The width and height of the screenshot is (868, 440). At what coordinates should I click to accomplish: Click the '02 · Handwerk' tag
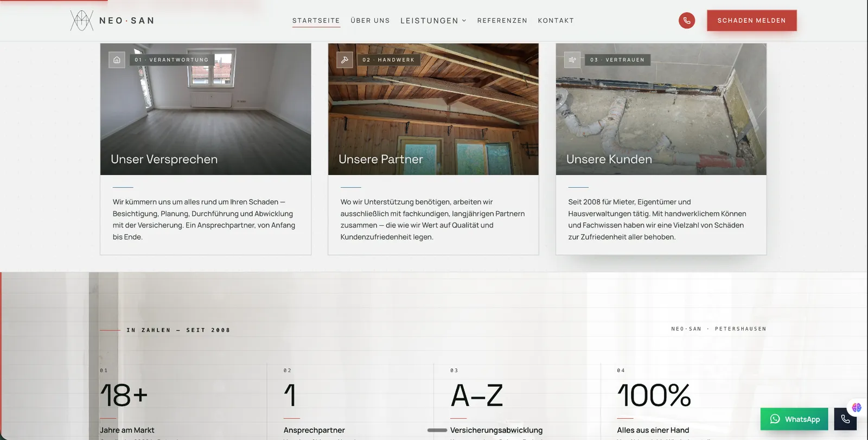point(388,60)
